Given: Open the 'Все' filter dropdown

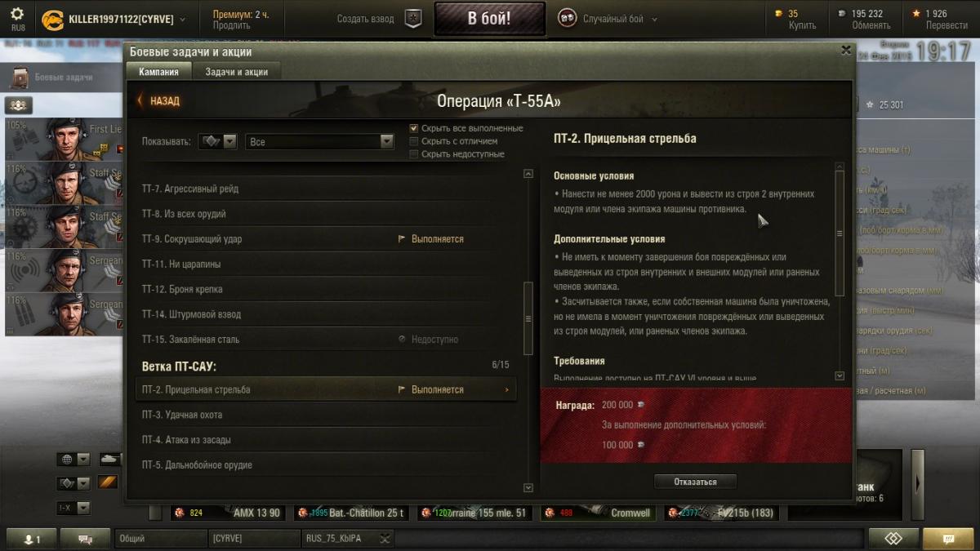Looking at the screenshot, I should (x=320, y=142).
